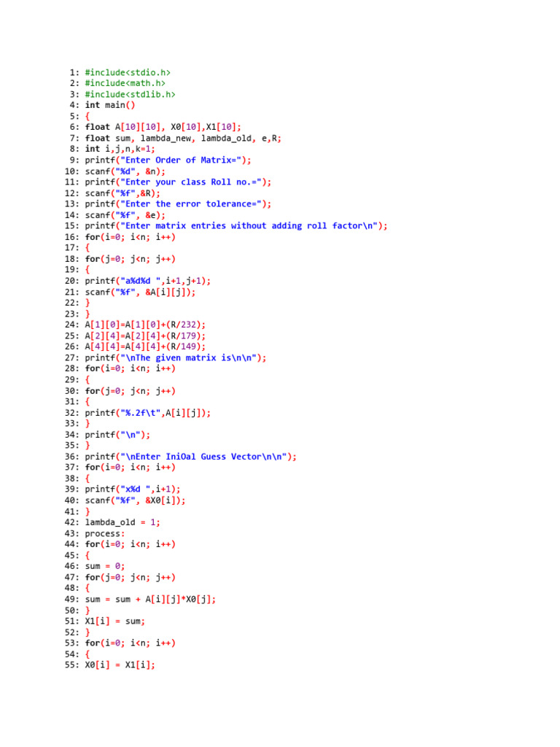The height and width of the screenshot is (747, 560).
Task: Click the "Enter your class Roll no.=" line
Action: pos(178,182)
